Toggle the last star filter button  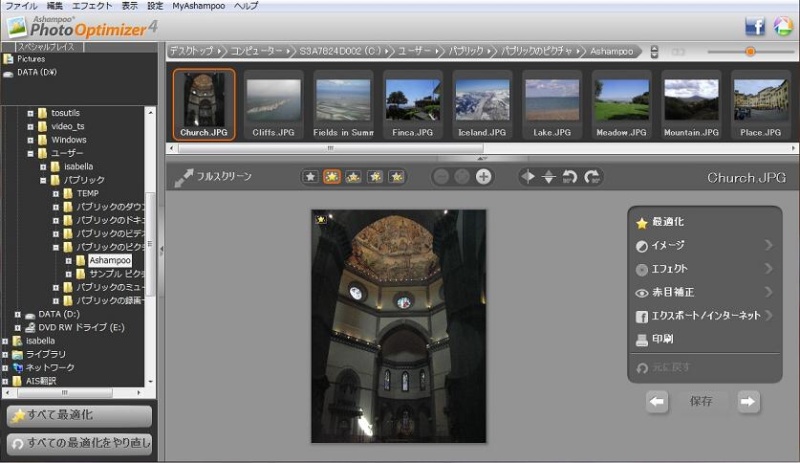point(397,177)
